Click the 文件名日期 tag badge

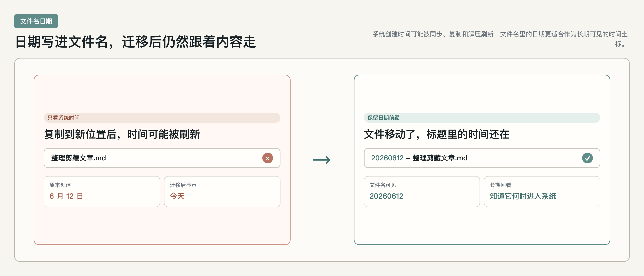[36, 21]
